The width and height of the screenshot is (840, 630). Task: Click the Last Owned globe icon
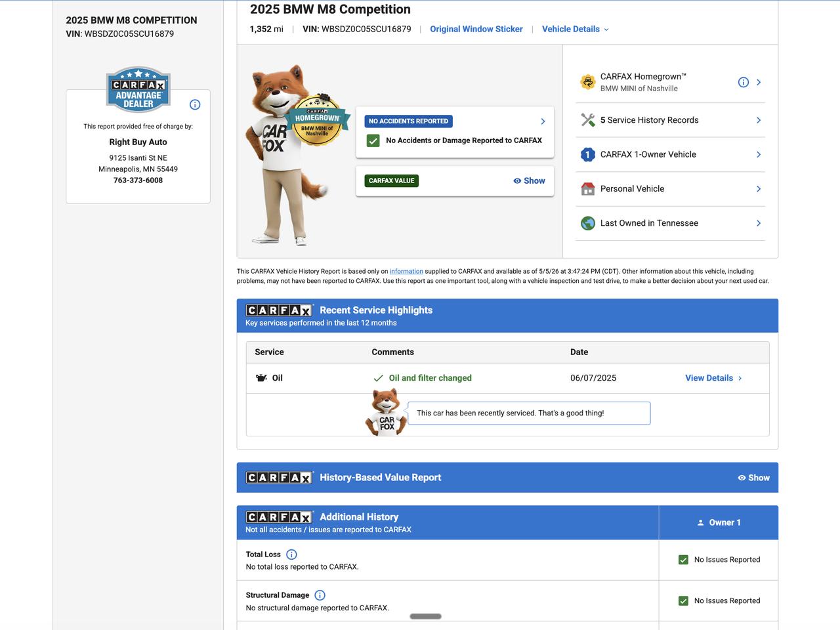(x=587, y=223)
